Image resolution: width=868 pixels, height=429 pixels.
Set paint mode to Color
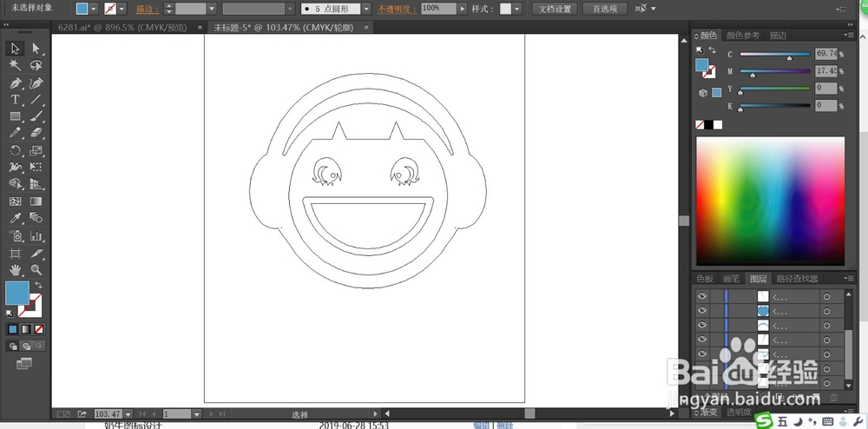coord(13,329)
